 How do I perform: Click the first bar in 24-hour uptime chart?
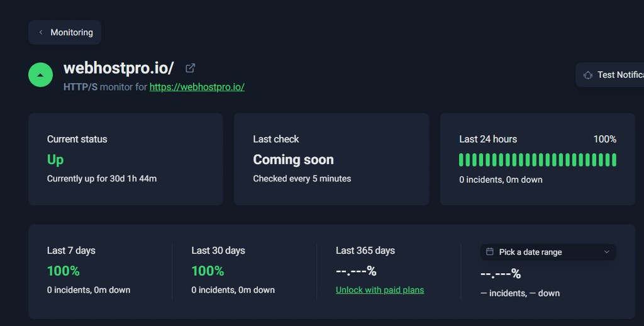pos(461,160)
